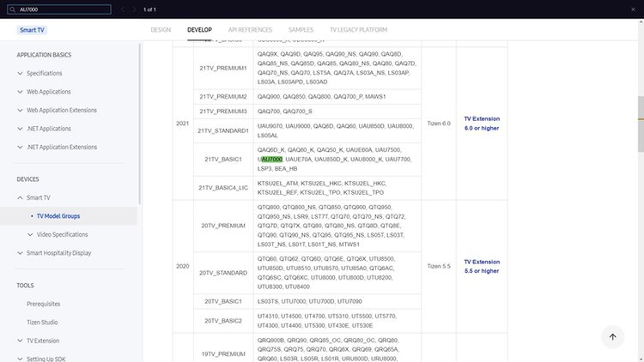Expand the Specifications chevron
The image size is (644, 362).
tap(20, 74)
